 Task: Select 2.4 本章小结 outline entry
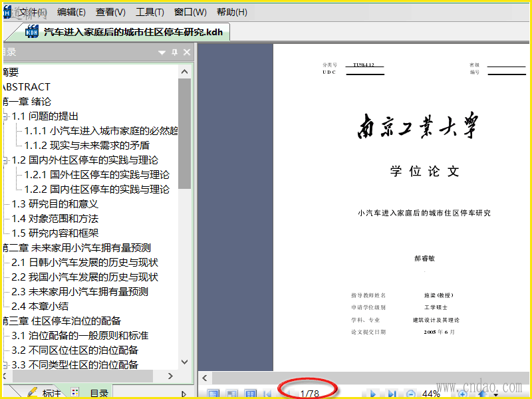40,306
